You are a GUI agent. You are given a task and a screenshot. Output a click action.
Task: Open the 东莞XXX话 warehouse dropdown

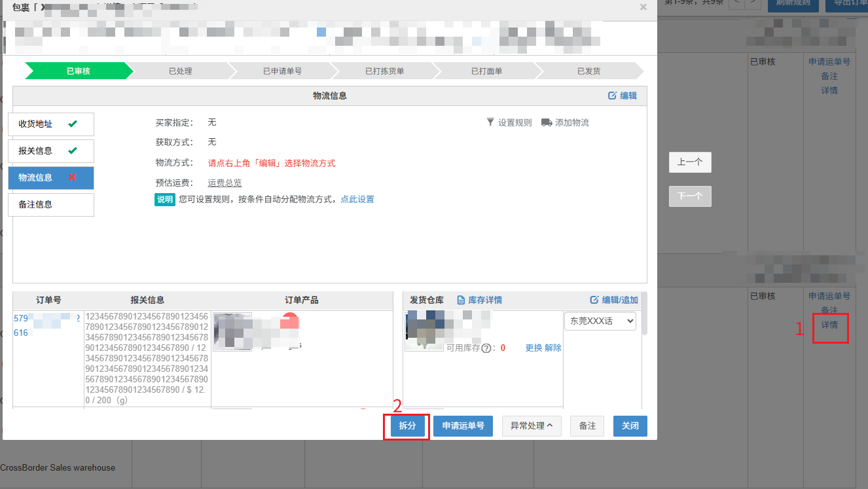600,321
